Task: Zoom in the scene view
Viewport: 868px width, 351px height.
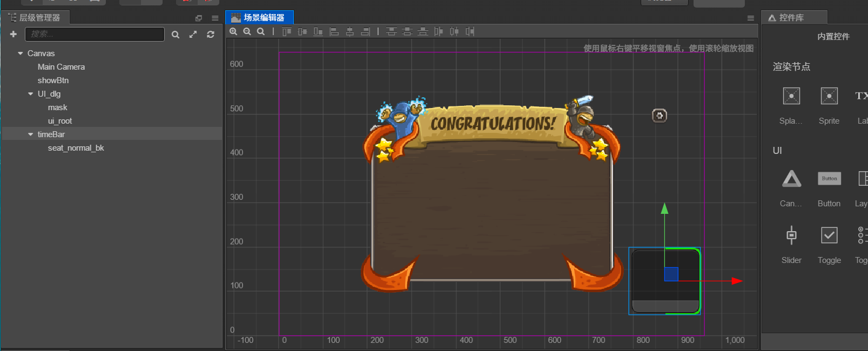Action: [x=233, y=31]
